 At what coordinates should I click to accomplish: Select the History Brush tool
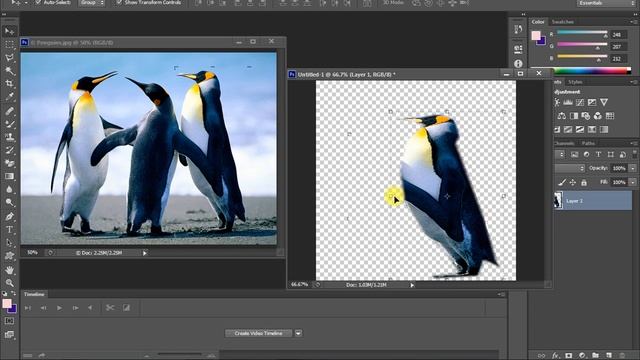pos(9,150)
